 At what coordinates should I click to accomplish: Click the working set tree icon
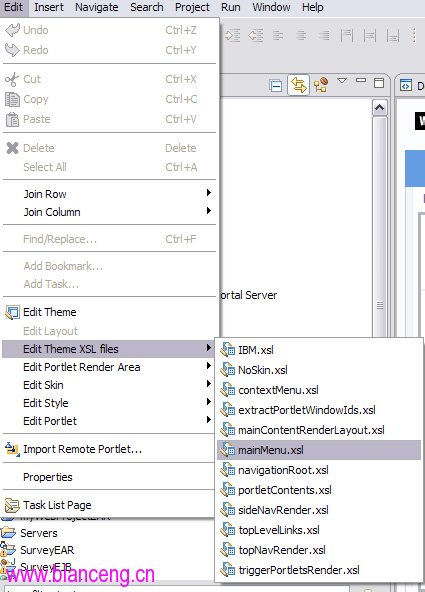320,85
